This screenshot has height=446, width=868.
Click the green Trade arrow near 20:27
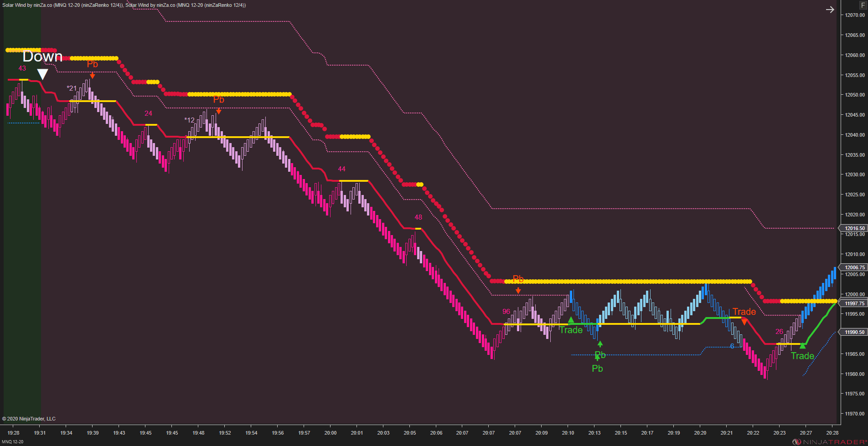(x=802, y=346)
